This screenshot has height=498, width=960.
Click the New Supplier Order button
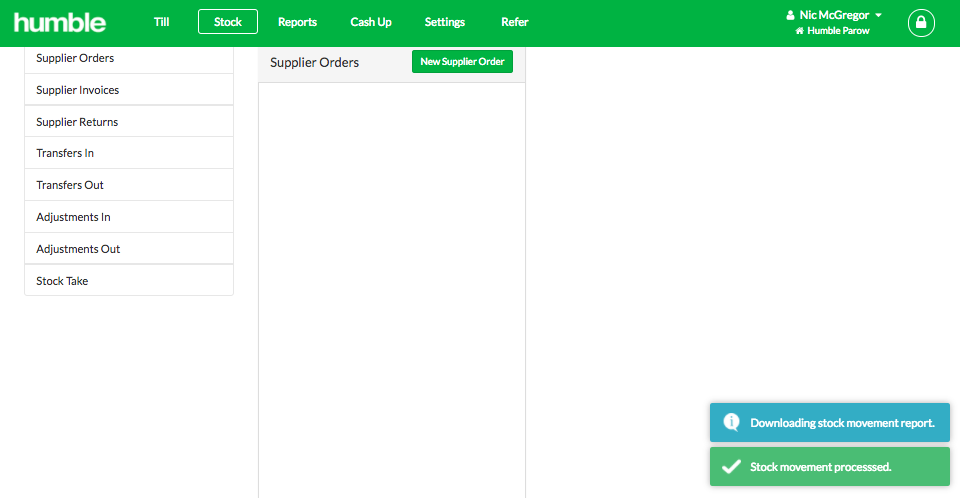tap(462, 62)
